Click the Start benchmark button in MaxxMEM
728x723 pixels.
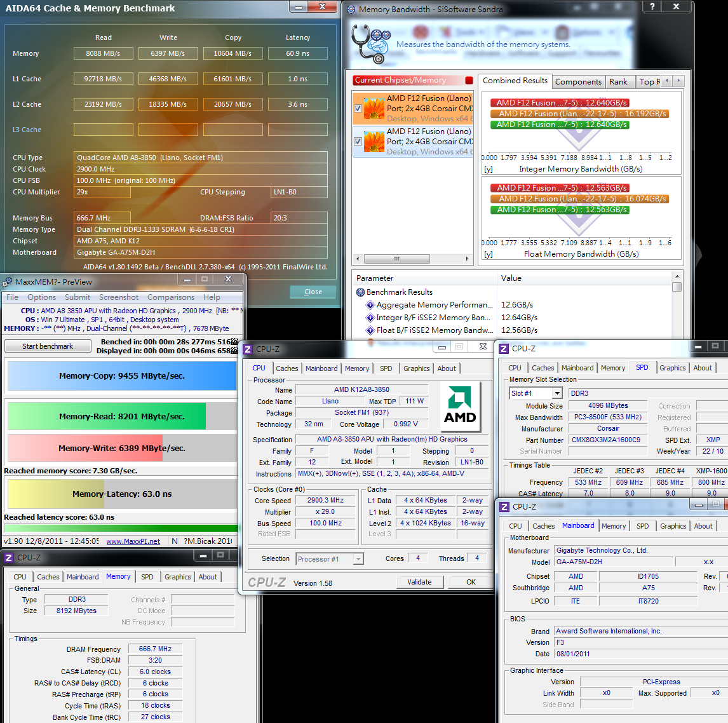[48, 346]
